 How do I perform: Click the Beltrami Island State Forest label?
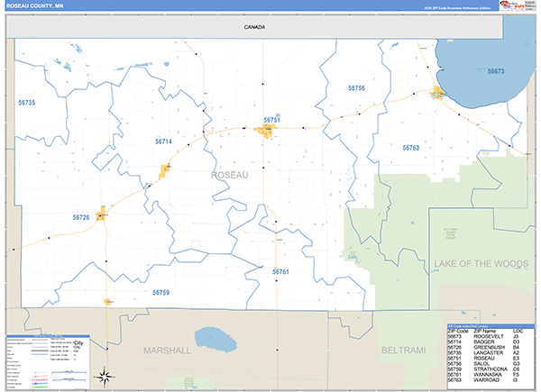pyautogui.click(x=451, y=233)
